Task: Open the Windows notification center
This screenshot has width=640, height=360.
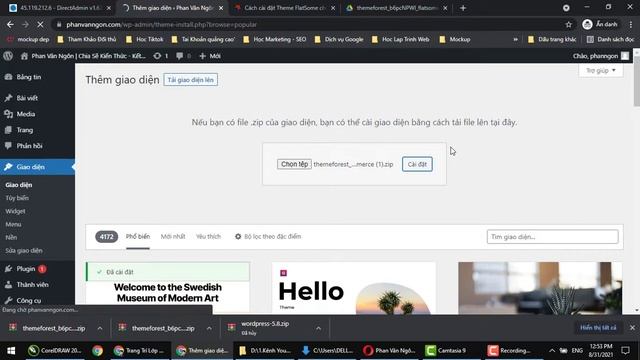Action: [625, 351]
